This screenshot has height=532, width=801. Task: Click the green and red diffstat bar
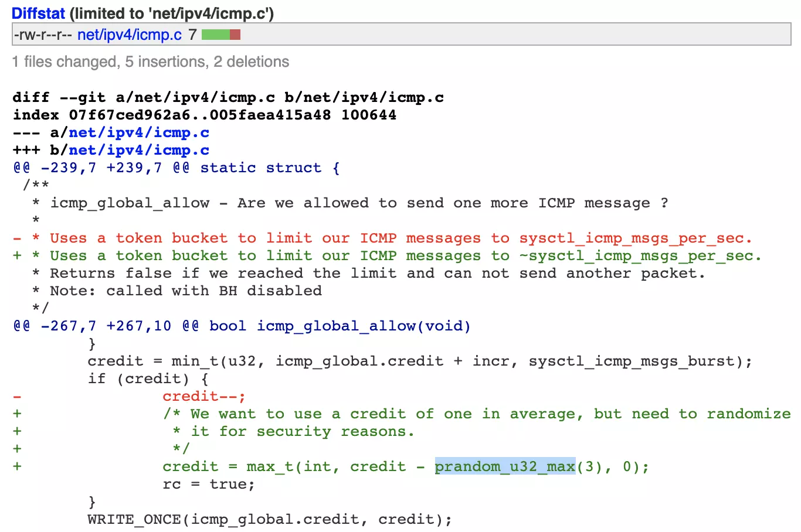click(x=221, y=35)
